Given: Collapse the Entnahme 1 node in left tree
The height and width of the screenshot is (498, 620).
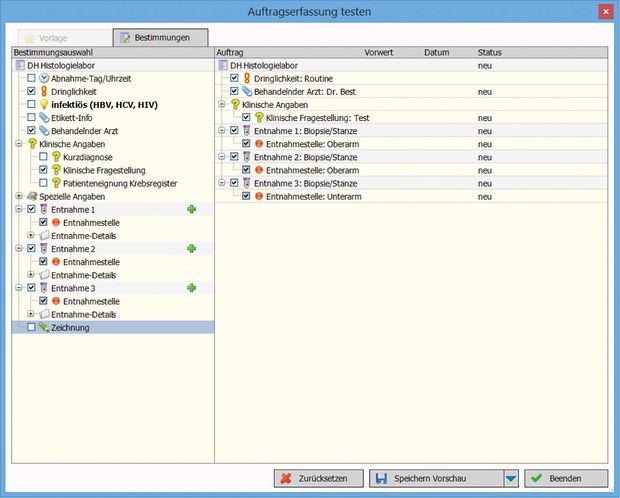Looking at the screenshot, I should click(x=19, y=209).
